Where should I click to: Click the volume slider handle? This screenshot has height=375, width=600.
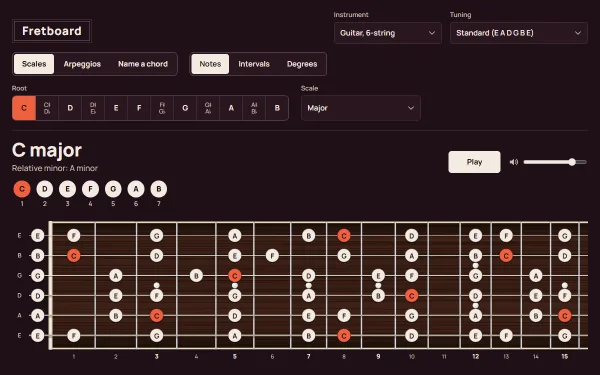pos(572,162)
